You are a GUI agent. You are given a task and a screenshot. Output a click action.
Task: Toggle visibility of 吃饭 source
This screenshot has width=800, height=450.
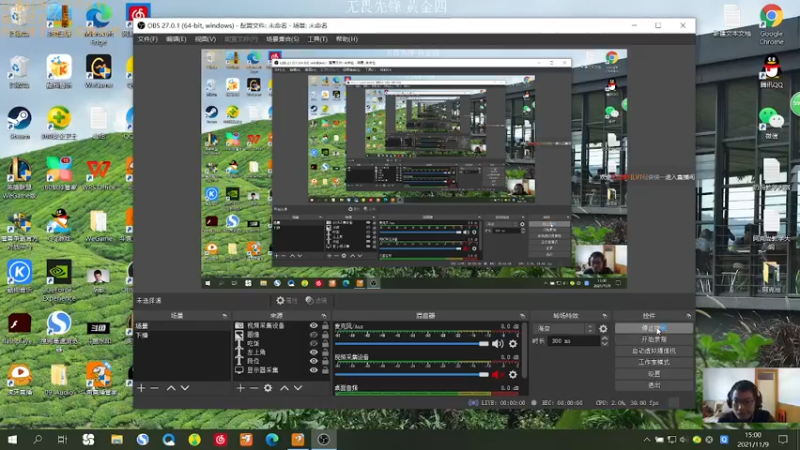pyautogui.click(x=314, y=343)
